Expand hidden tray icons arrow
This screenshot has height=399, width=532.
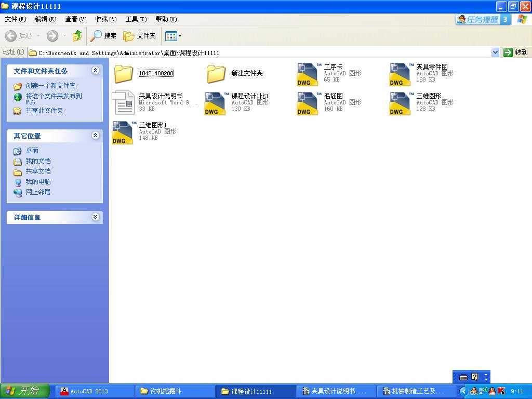pyautogui.click(x=464, y=391)
